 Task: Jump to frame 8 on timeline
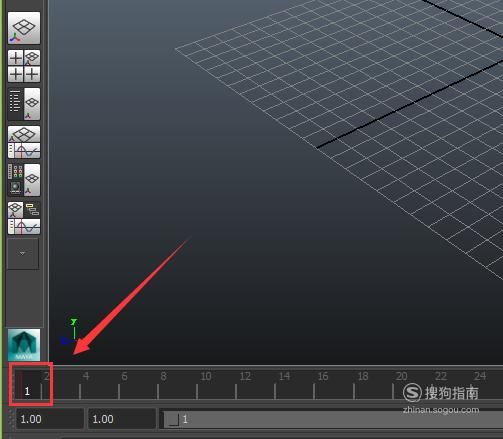point(163,376)
